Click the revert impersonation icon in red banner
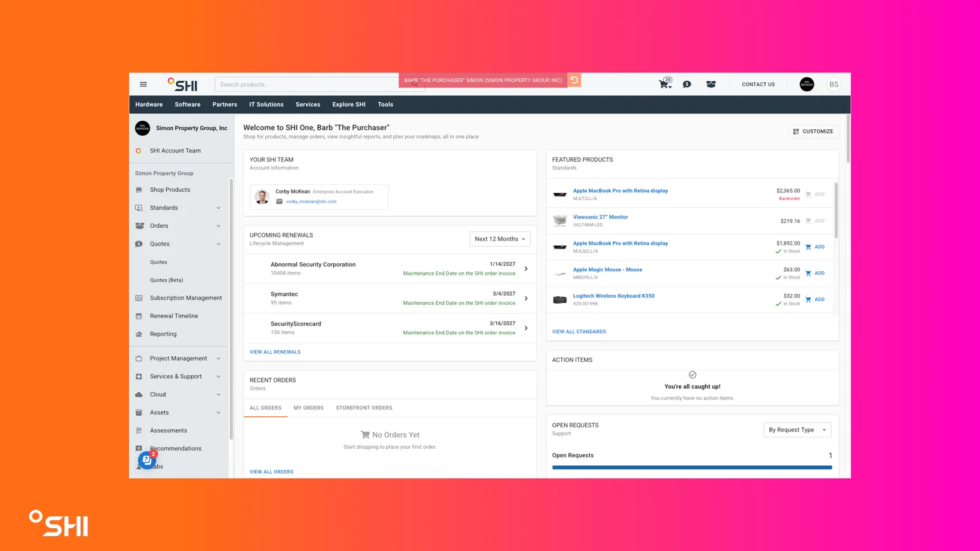 [x=575, y=80]
